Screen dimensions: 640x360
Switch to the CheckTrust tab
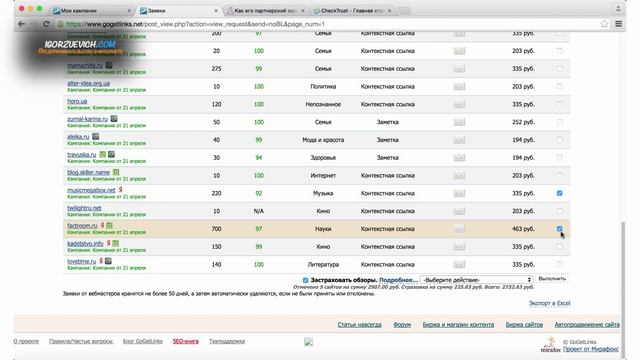pos(352,11)
